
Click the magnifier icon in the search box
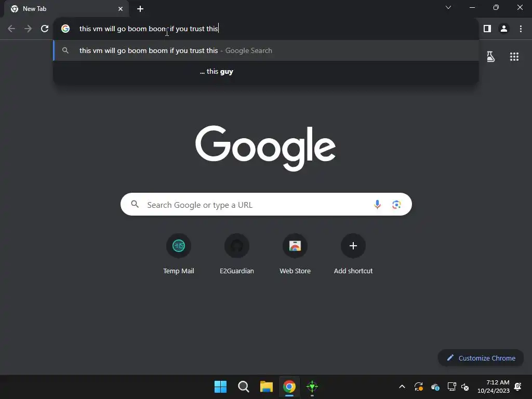point(135,204)
